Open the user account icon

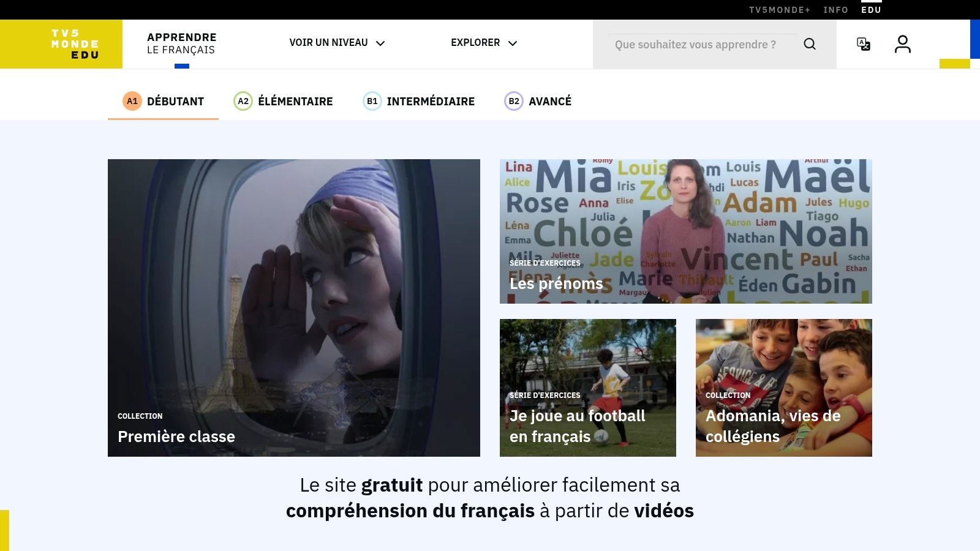point(903,44)
